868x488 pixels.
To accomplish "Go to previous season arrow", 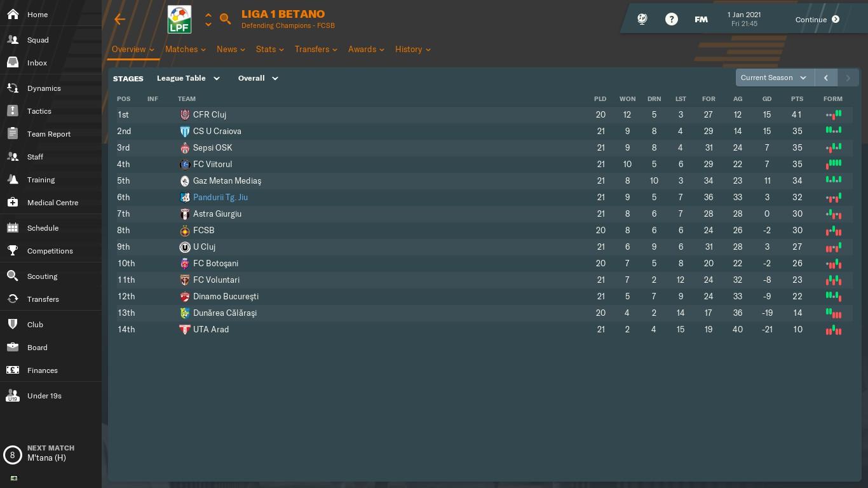I will [826, 78].
